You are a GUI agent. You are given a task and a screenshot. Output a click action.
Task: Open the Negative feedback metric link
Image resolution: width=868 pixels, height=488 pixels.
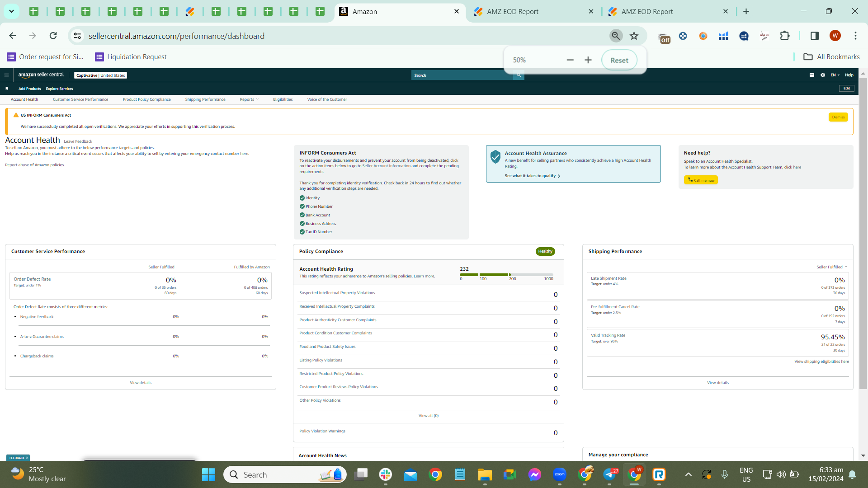tap(37, 317)
